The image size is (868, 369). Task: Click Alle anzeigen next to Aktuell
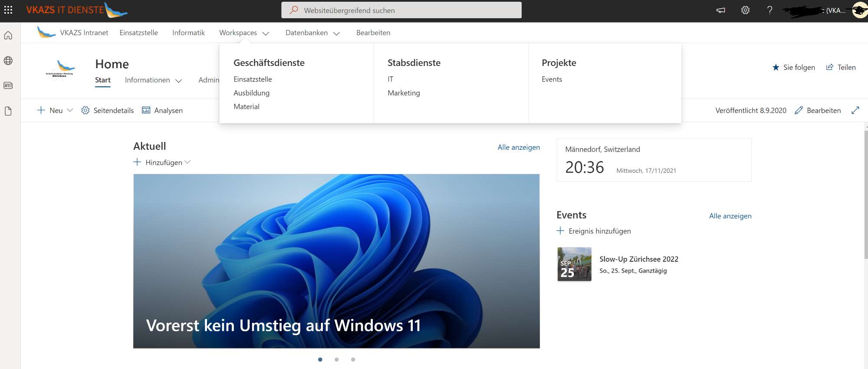coord(519,147)
